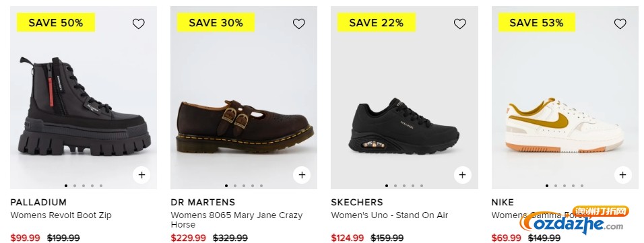Select second carousel dot under Palladium boot
The height and width of the screenshot is (243, 644).
(75, 186)
